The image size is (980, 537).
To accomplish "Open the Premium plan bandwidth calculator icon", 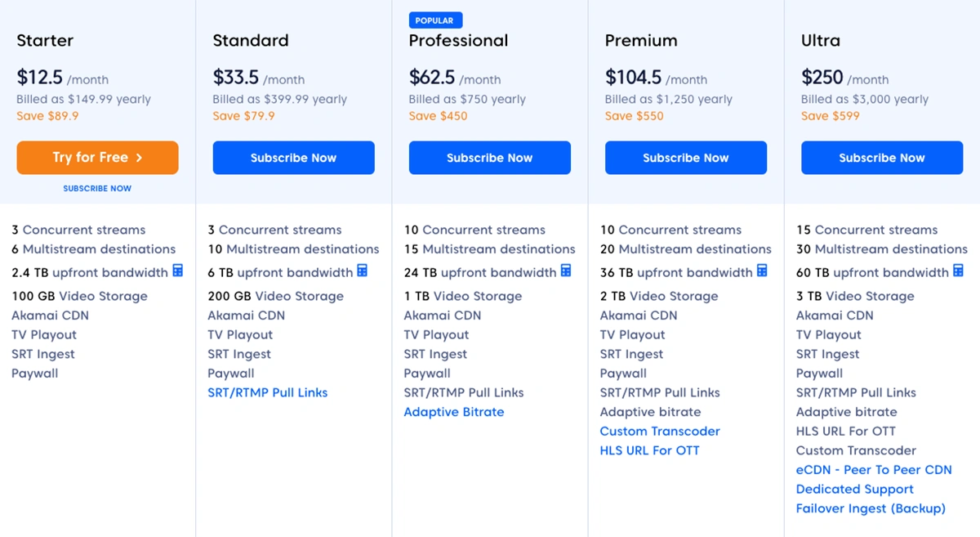I will 762,271.
